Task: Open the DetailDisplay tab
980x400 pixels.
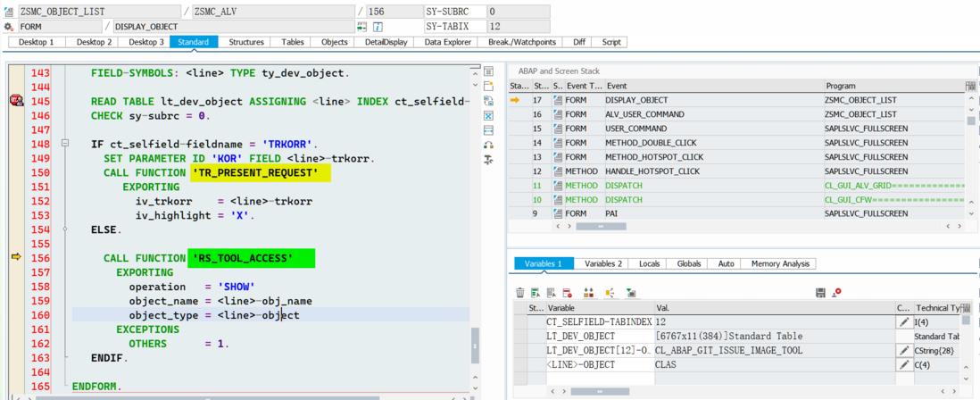Action: click(x=386, y=42)
